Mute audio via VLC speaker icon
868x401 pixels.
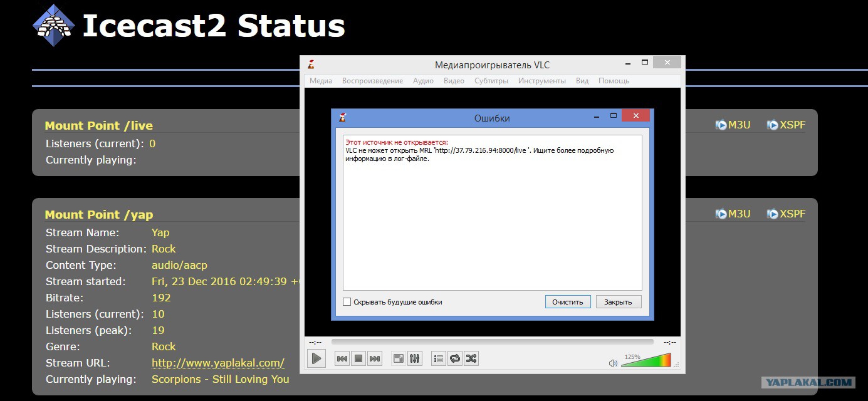point(613,363)
